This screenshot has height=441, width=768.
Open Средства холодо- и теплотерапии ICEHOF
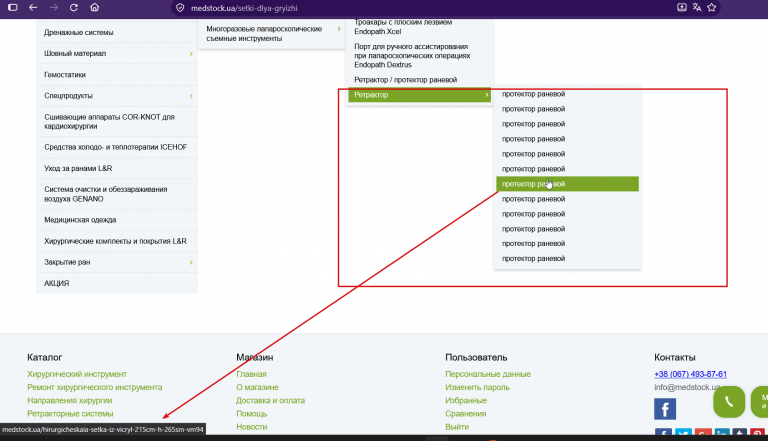tap(117, 147)
